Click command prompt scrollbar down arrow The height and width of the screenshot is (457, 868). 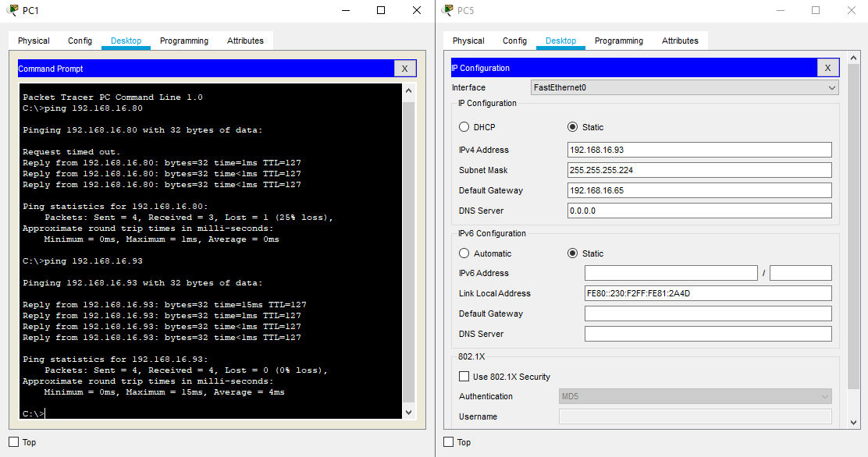point(408,413)
